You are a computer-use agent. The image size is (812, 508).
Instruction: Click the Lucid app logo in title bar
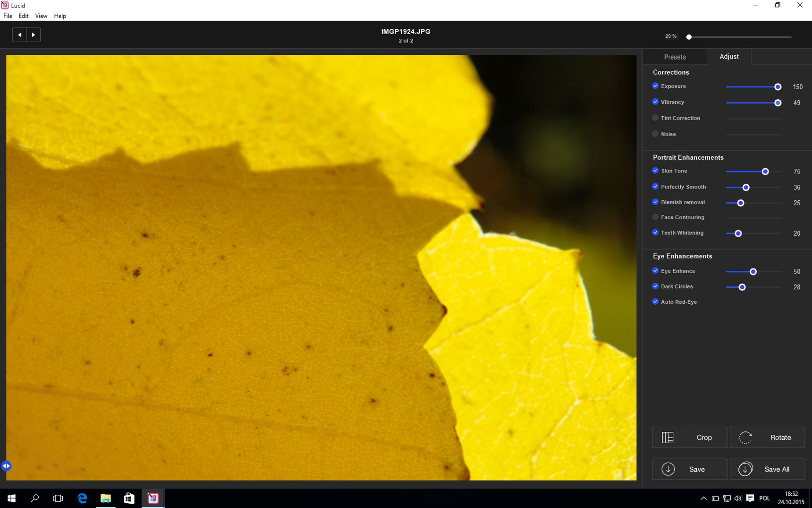tap(5, 5)
